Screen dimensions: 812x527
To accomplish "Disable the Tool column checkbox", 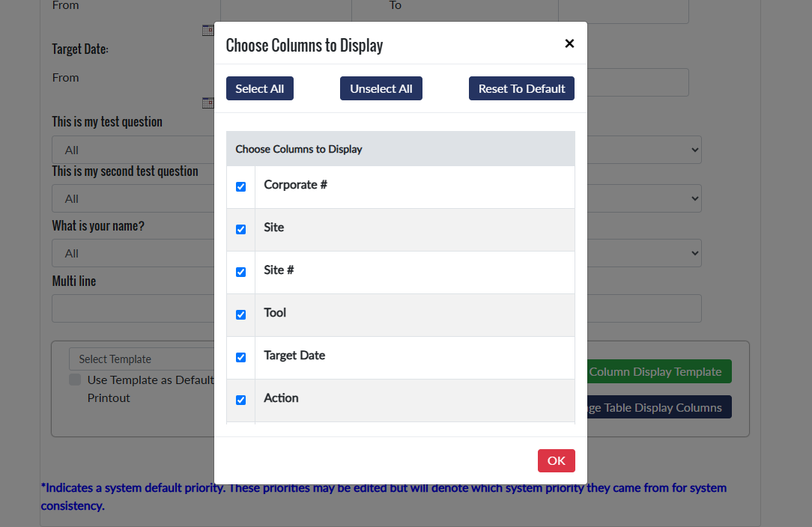I will (240, 314).
